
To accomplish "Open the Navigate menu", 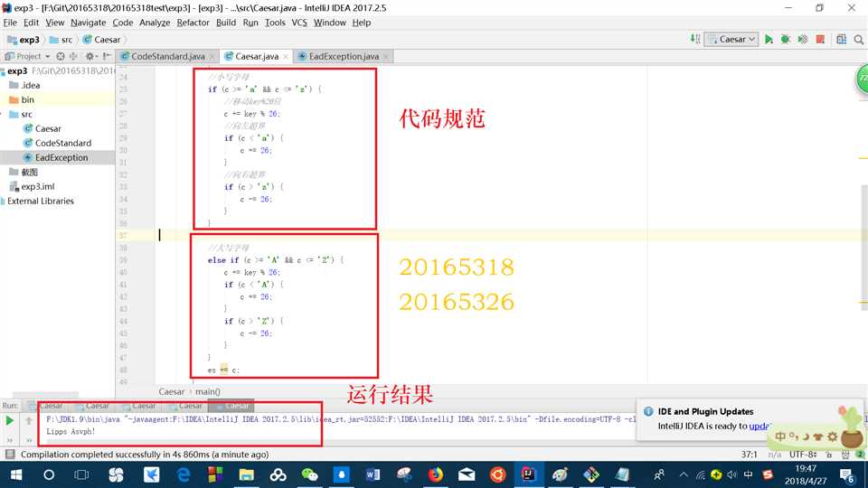I will (88, 23).
